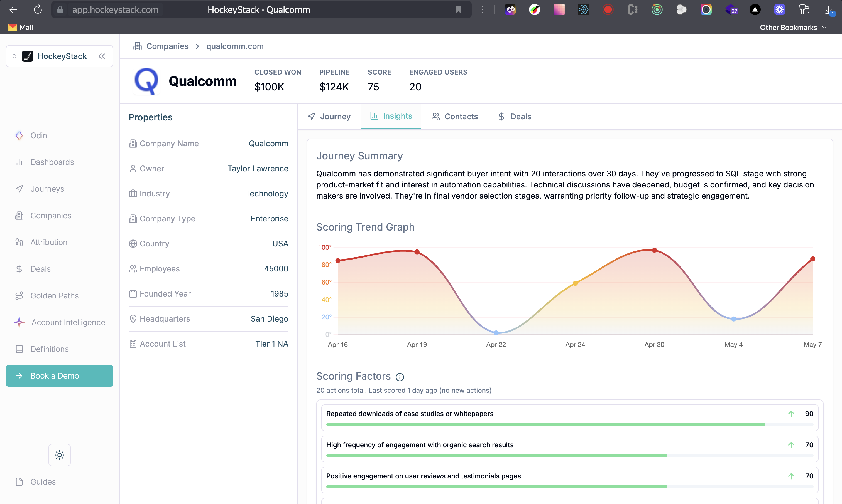Open the Definitions book icon
Image resolution: width=842 pixels, height=504 pixels.
click(19, 349)
